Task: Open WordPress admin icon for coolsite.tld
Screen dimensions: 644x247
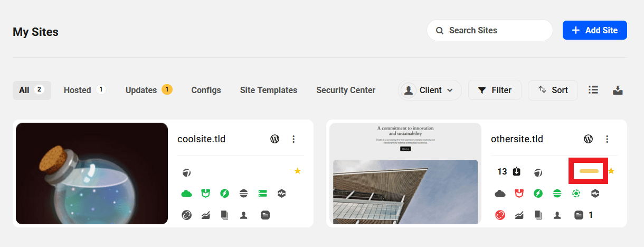Action: 274,139
